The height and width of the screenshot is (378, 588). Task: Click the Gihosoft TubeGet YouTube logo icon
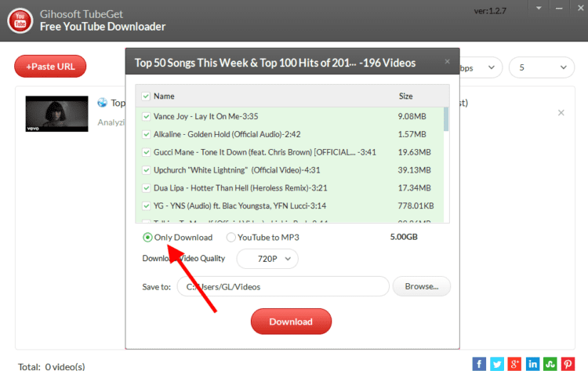[x=20, y=20]
